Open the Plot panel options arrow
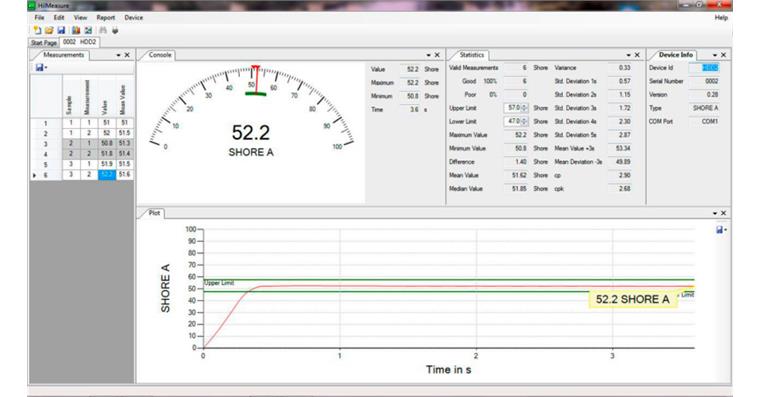Screen dimensions: 760x397 tap(714, 213)
